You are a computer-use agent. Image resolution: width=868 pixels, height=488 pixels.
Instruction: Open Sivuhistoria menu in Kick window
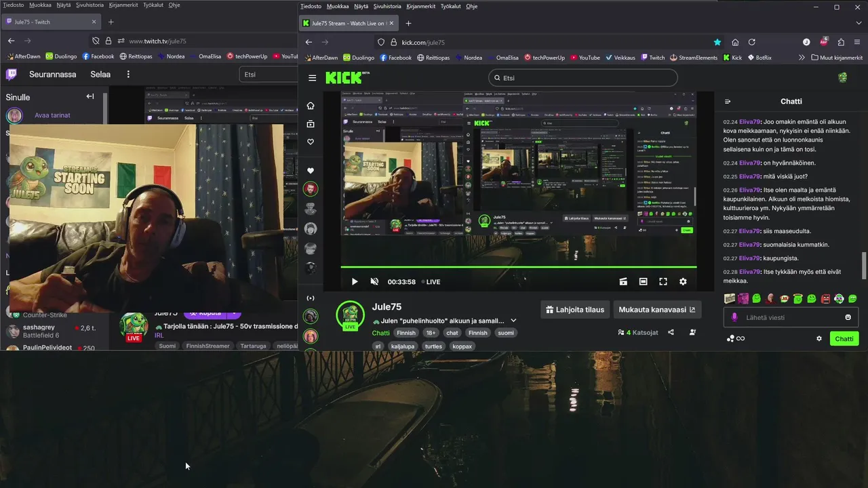pos(387,6)
